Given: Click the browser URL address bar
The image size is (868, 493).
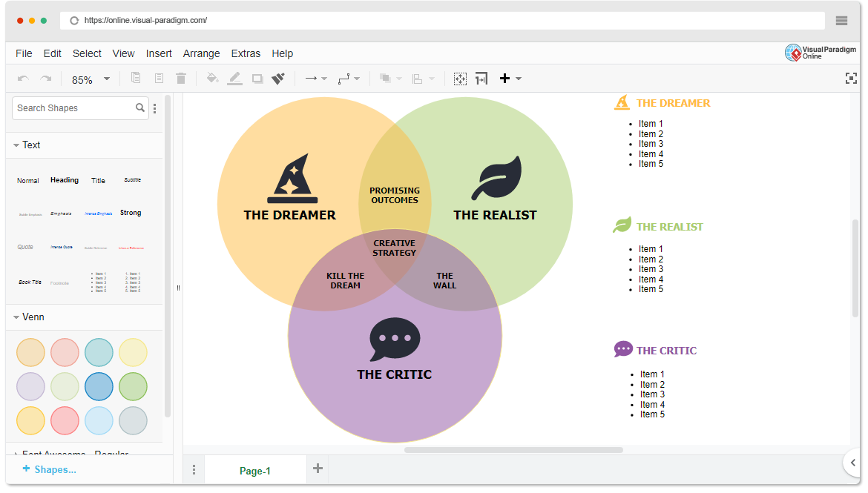Looking at the screenshot, I should click(x=442, y=21).
